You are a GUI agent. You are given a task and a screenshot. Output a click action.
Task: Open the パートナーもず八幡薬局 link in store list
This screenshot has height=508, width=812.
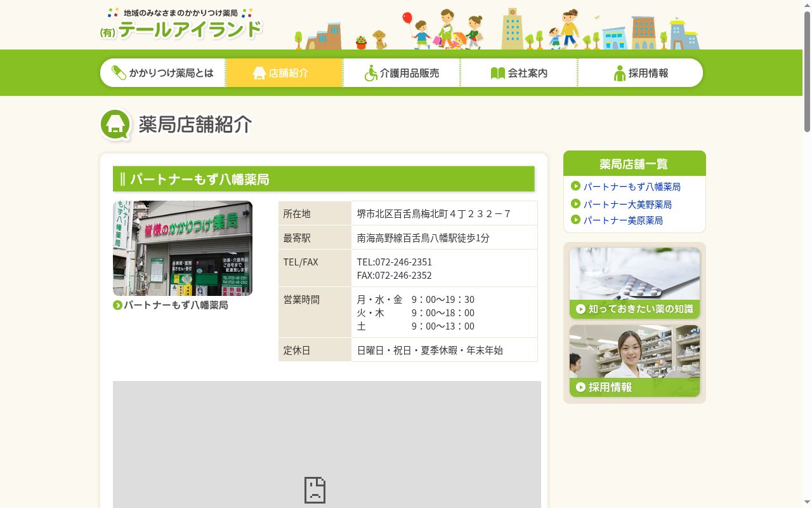(632, 187)
